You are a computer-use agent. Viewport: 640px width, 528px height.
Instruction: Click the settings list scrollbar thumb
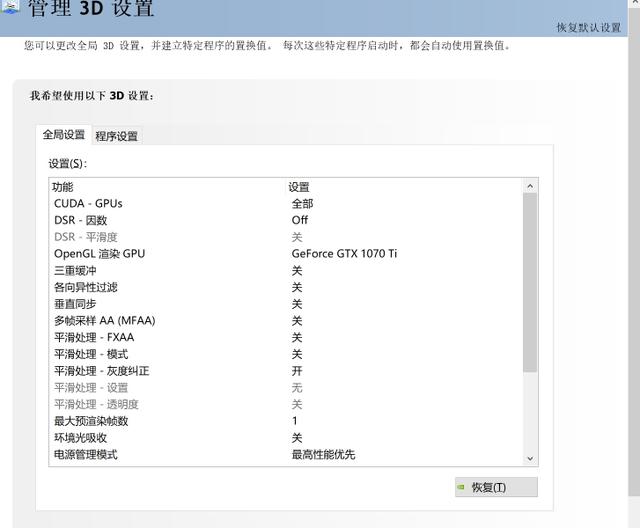tap(530, 282)
